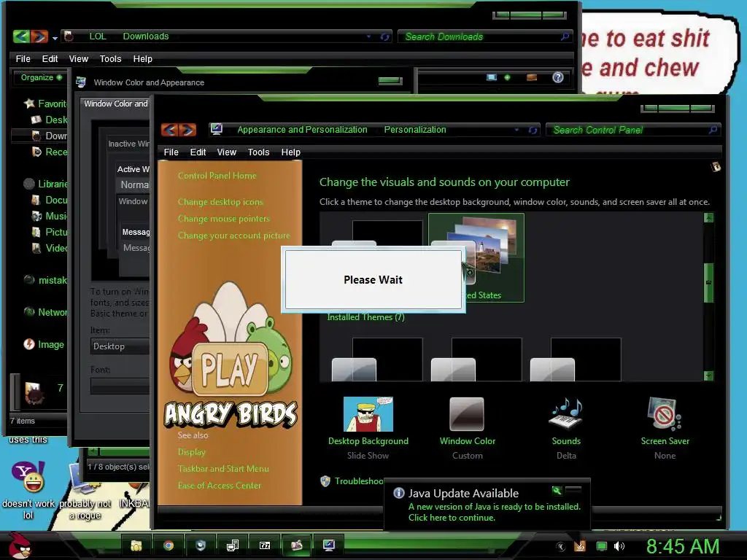The width and height of the screenshot is (747, 560).
Task: Click Change desktop icons link
Action: [220, 202]
